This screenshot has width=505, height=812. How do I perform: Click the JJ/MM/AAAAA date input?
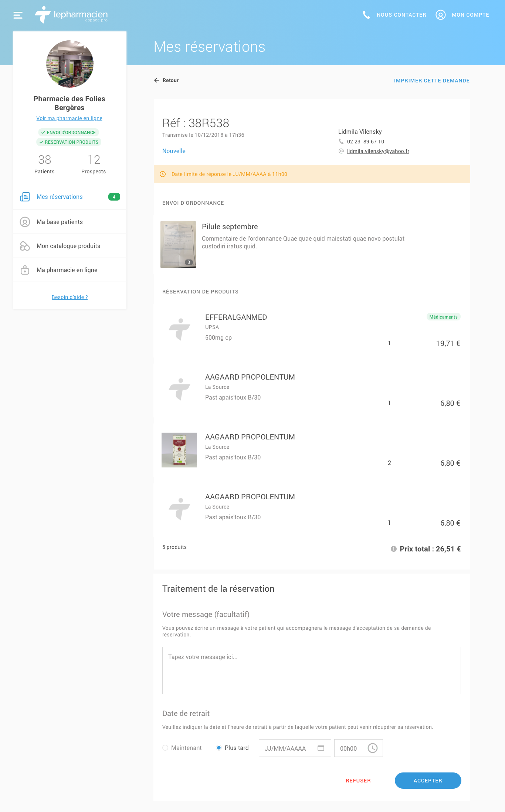(295, 748)
